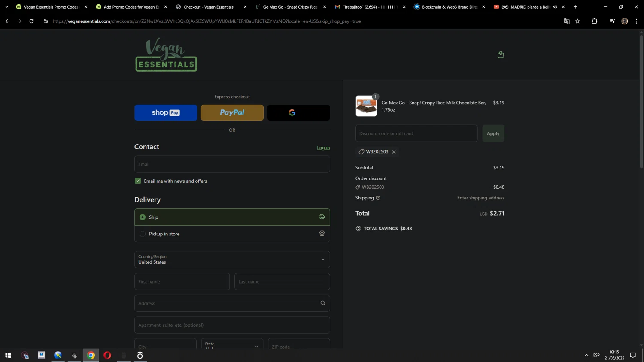The width and height of the screenshot is (644, 362).
Task: Click the Go Max Go product thumbnail
Action: pyautogui.click(x=366, y=106)
